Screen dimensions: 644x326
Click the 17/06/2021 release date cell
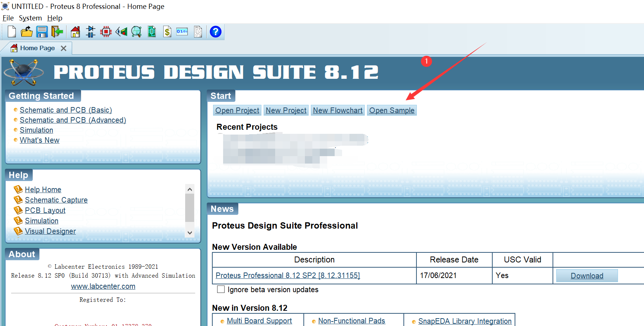(x=454, y=275)
